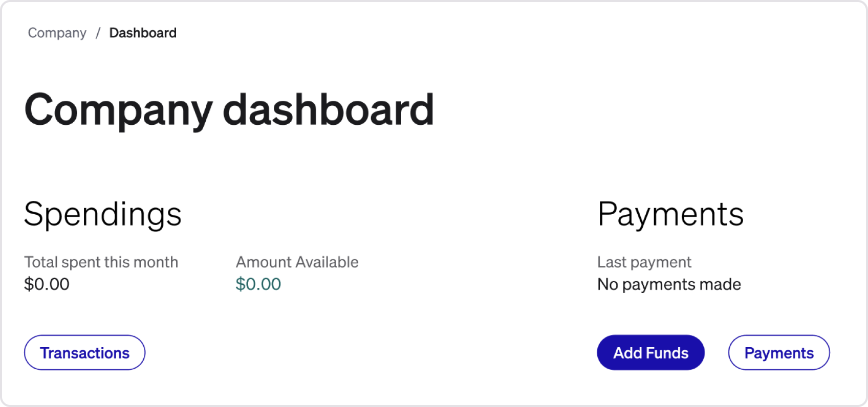868x407 pixels.
Task: Click the word "Company" in the large page title
Action: pos(118,110)
